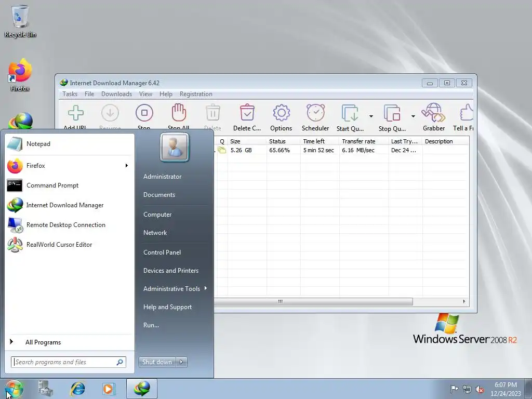Open Help and Support
The width and height of the screenshot is (532, 399).
click(167, 307)
